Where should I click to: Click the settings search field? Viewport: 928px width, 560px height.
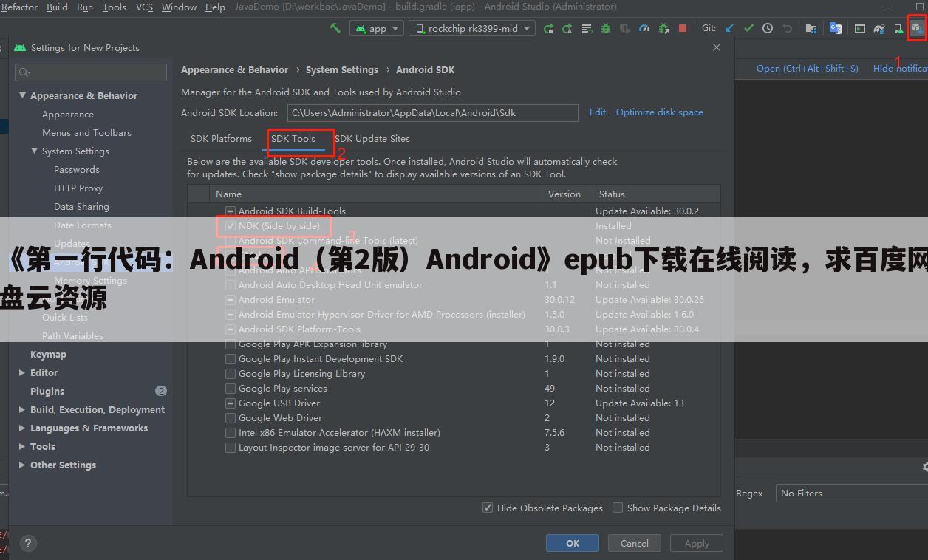click(x=91, y=72)
